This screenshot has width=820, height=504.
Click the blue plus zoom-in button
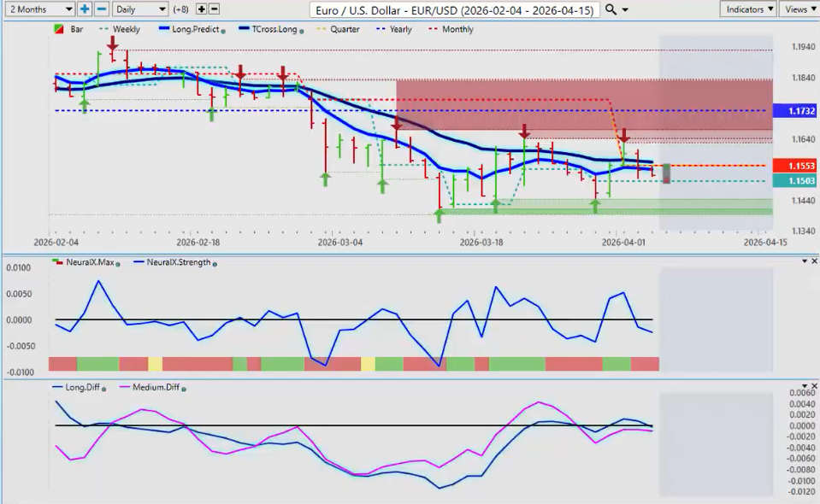(85, 9)
